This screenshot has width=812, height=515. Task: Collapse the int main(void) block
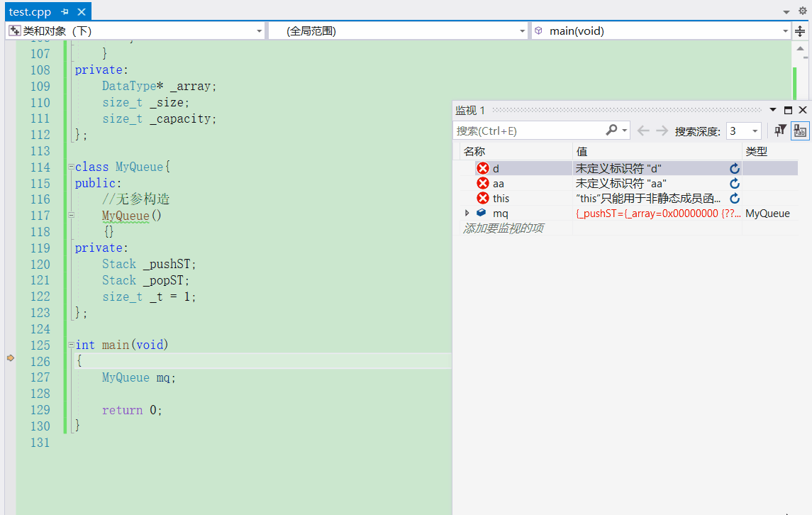pyautogui.click(x=71, y=345)
